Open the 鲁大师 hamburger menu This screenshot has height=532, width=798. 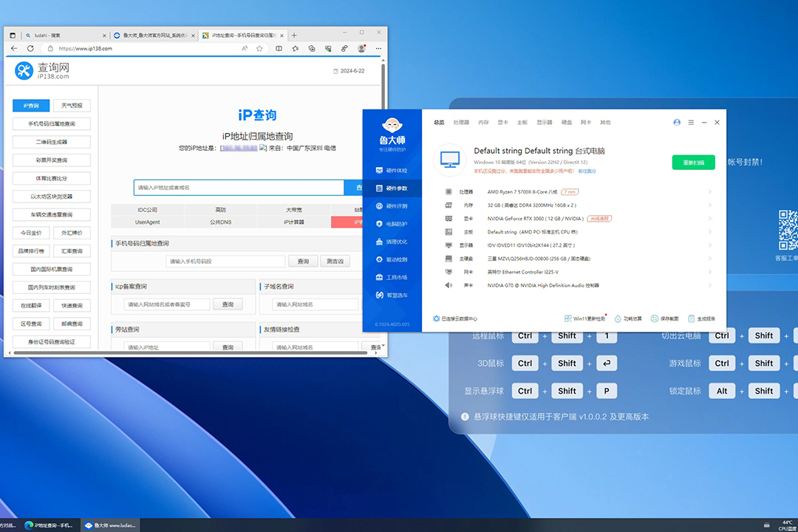[x=691, y=122]
